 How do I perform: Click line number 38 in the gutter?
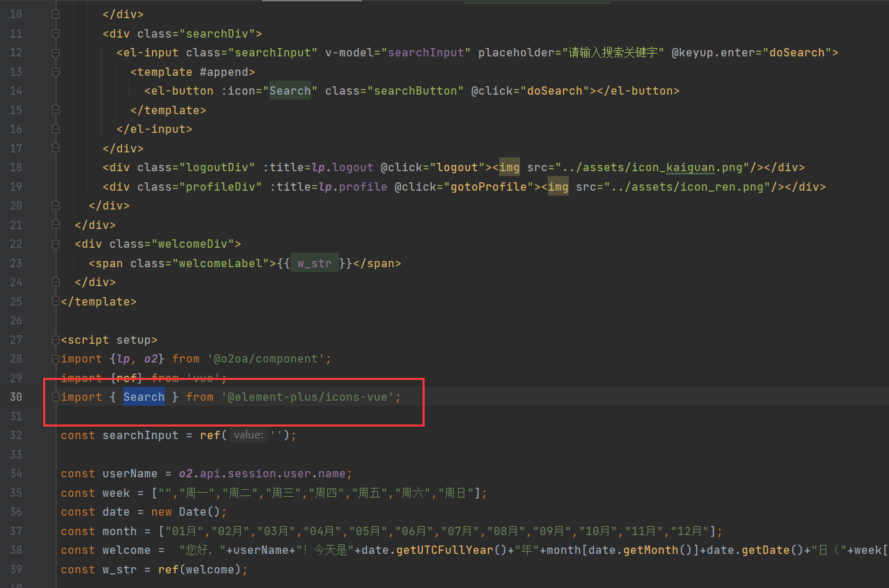click(15, 550)
